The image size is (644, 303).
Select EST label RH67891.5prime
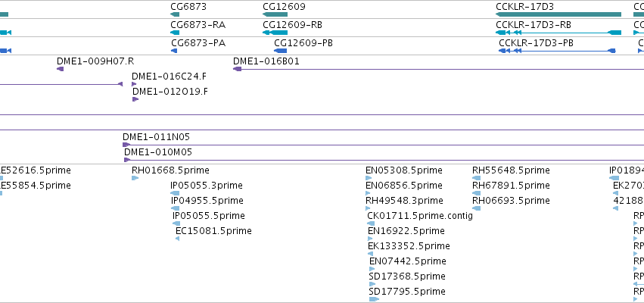(511, 186)
